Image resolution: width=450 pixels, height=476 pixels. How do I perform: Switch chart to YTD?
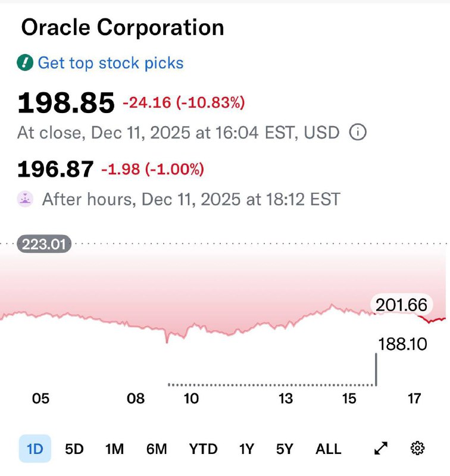(203, 449)
